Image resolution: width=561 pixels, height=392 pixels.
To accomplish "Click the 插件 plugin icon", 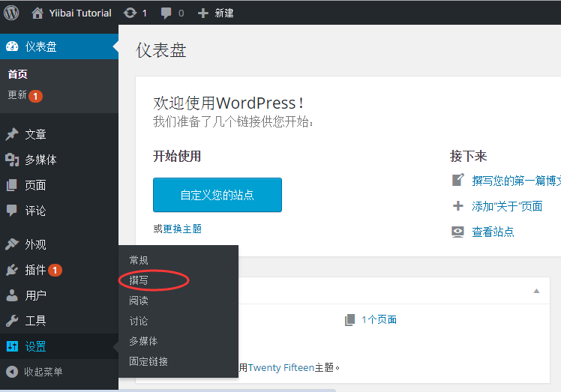I will 12,270.
